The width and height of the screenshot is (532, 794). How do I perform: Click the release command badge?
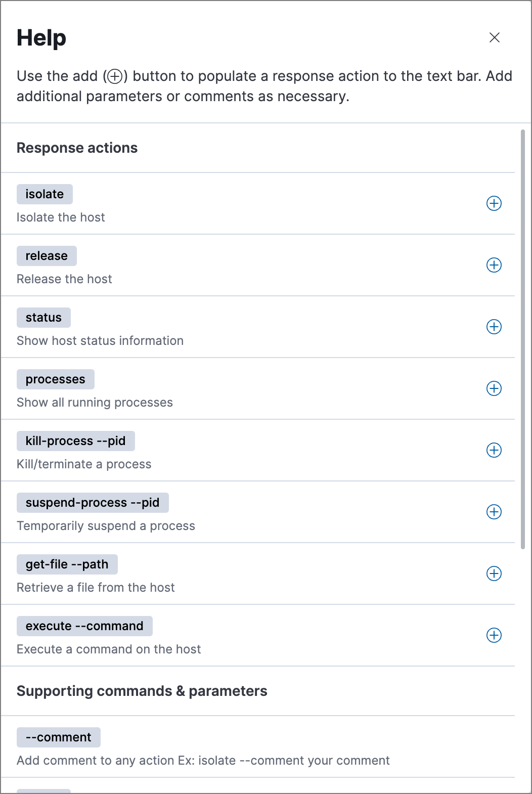tap(47, 256)
